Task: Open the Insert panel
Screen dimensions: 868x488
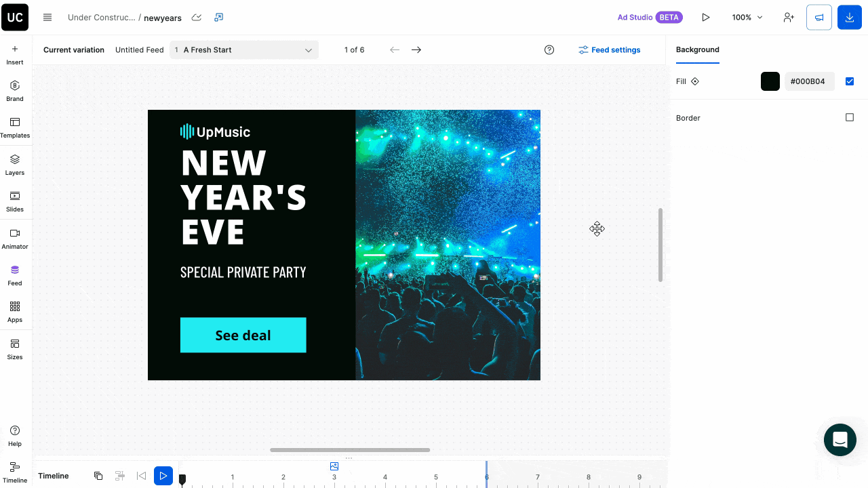Action: click(x=15, y=55)
